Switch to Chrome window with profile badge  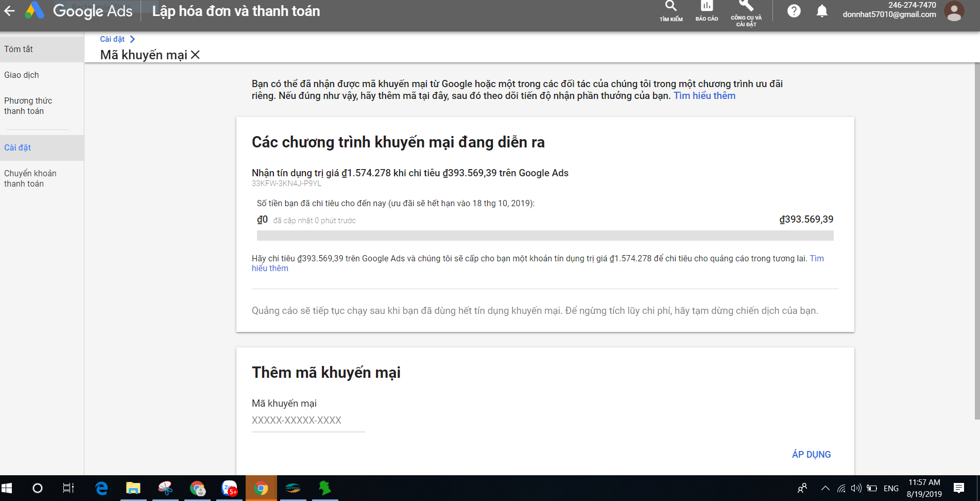[197, 488]
